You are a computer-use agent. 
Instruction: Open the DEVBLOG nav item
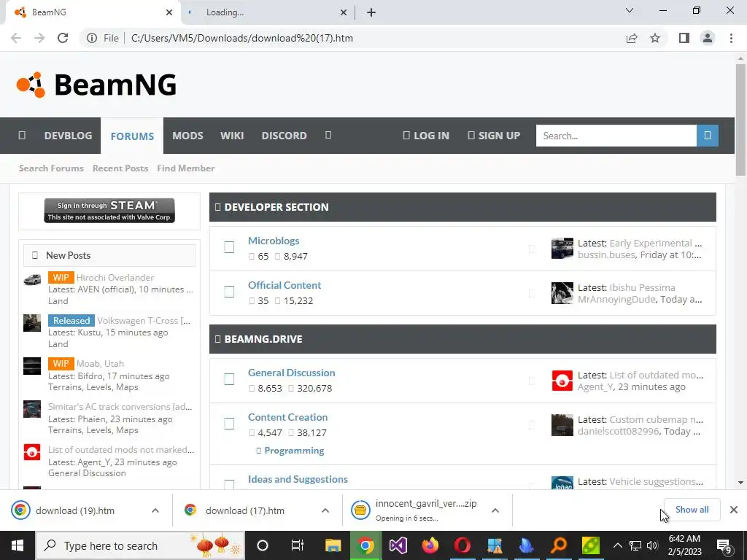pyautogui.click(x=68, y=136)
